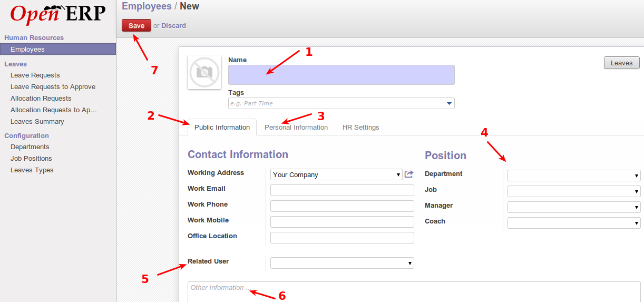Expand the Tags dropdown arrow
644x302 pixels.
pos(449,103)
